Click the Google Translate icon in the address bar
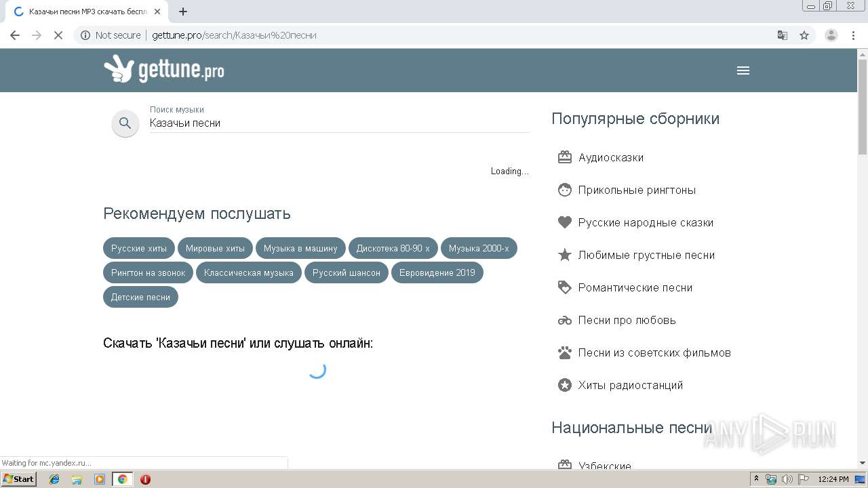The height and width of the screenshot is (488, 868). [782, 35]
